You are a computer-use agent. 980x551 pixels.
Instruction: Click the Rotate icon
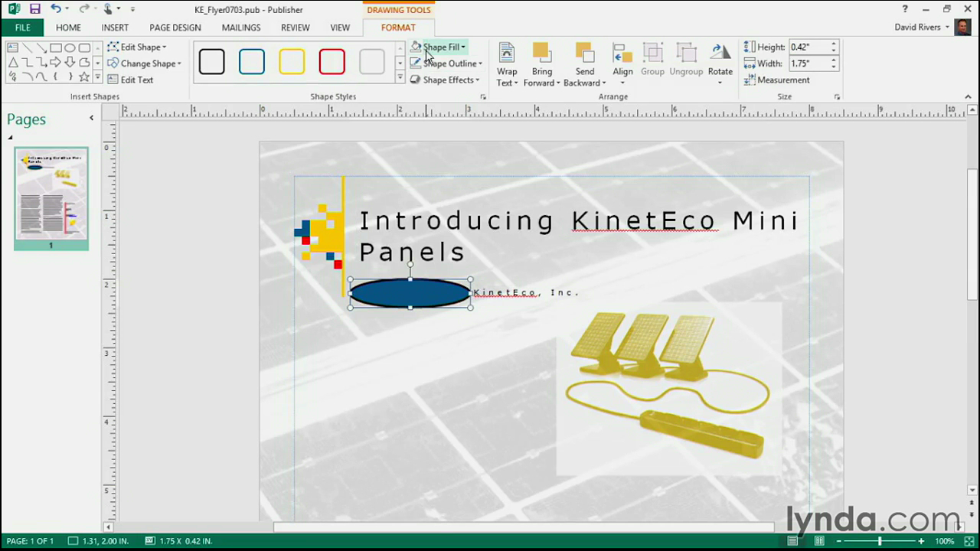(x=720, y=52)
